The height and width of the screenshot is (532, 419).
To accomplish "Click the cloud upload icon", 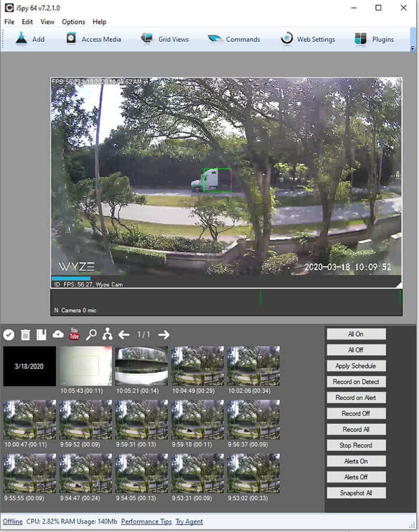I will 58,334.
